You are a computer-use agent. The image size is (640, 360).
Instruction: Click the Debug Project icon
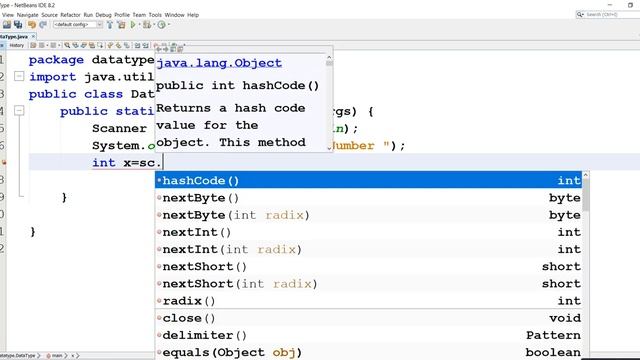(147, 24)
